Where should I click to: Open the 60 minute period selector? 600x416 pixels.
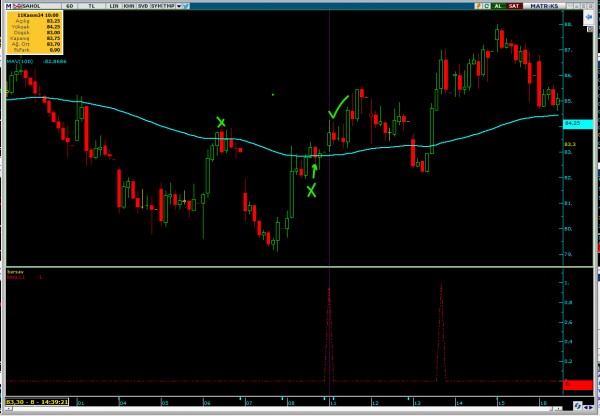point(69,6)
